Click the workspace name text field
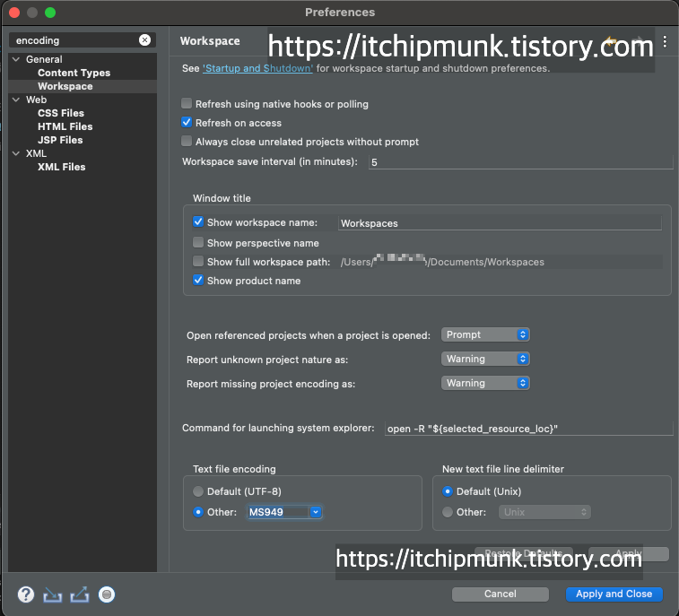Viewport: 679px width, 616px height. pyautogui.click(x=500, y=223)
